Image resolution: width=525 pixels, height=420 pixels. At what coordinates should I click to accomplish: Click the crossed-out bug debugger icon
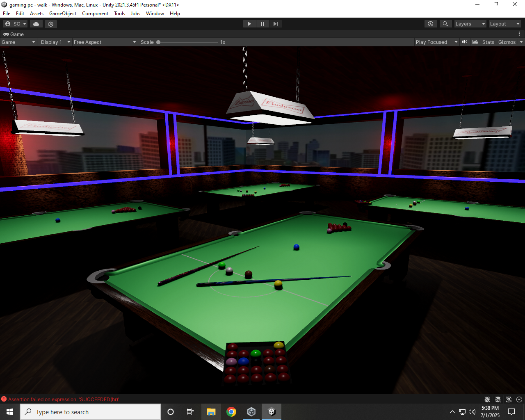[487, 399]
